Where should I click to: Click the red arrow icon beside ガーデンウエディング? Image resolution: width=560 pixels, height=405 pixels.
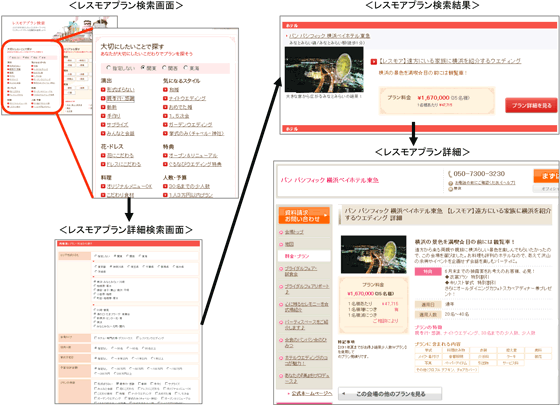point(165,125)
